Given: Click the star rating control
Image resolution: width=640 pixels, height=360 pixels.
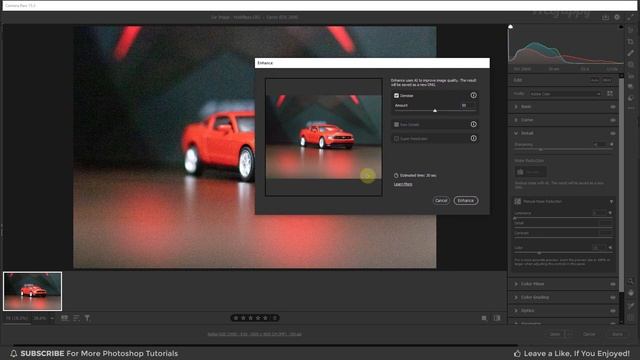Looking at the screenshot, I should 255,318.
